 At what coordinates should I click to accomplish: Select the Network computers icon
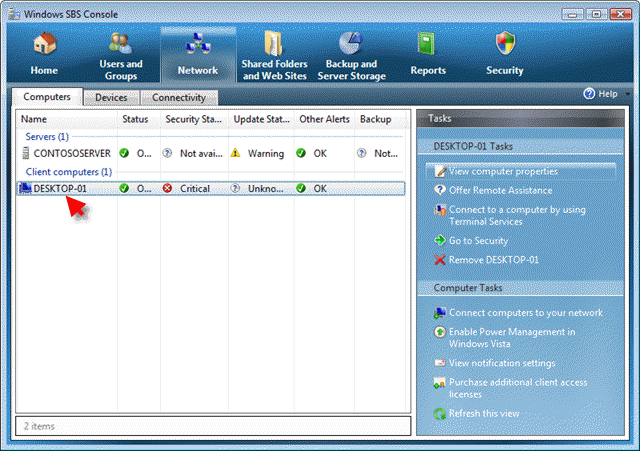click(198, 44)
